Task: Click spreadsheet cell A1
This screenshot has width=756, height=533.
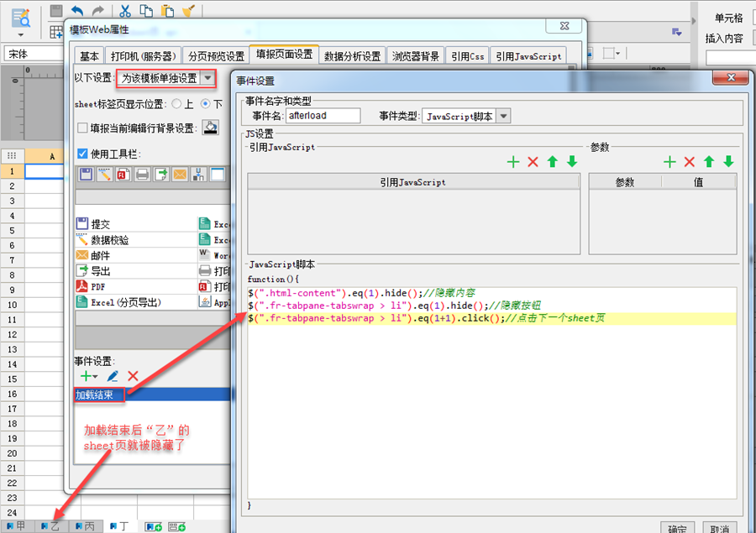Action: point(45,171)
